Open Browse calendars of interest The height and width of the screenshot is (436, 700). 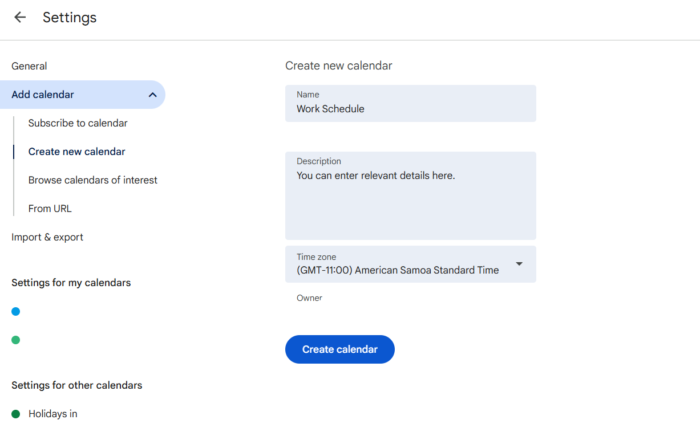coord(92,180)
